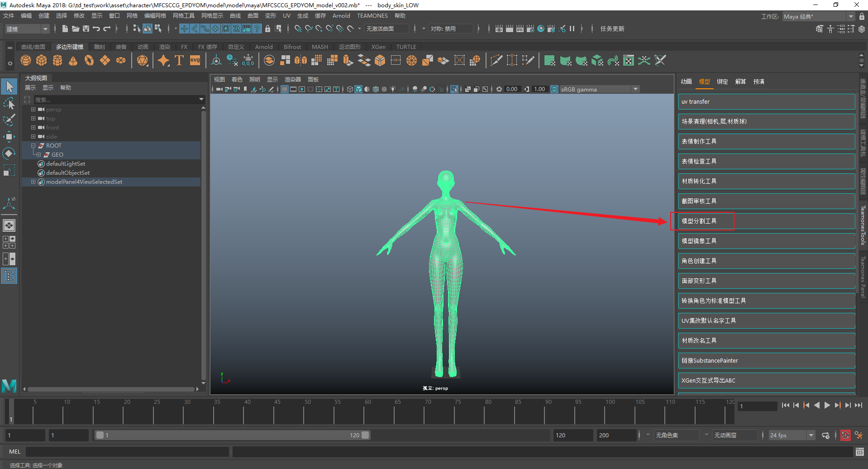
Task: Select the polygon cone shelf icon
Action: (x=73, y=60)
